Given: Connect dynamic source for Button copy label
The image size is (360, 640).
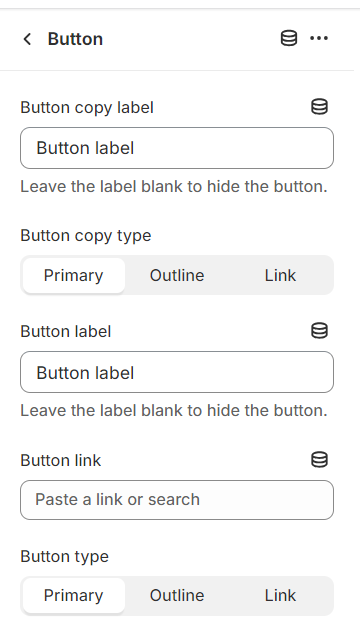Looking at the screenshot, I should 319,107.
